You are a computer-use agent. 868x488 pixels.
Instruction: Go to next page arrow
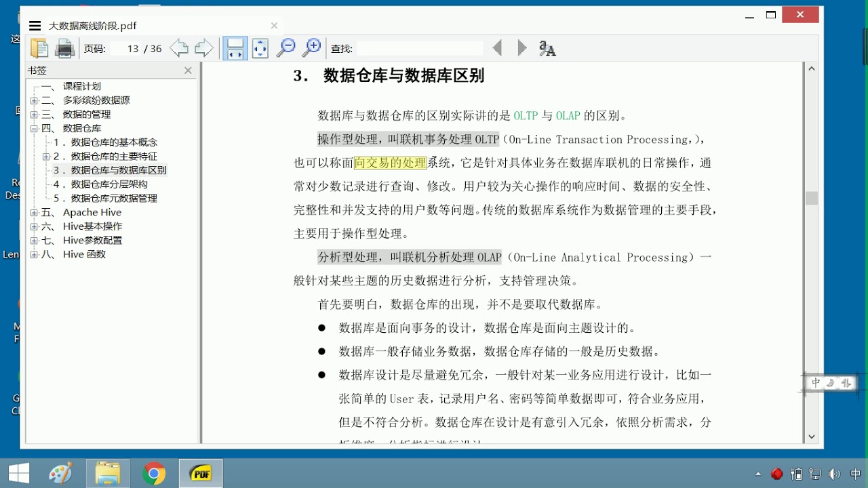click(x=203, y=48)
